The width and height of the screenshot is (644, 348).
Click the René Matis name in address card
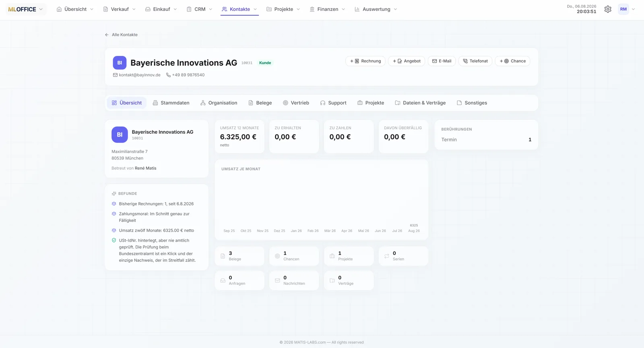146,168
